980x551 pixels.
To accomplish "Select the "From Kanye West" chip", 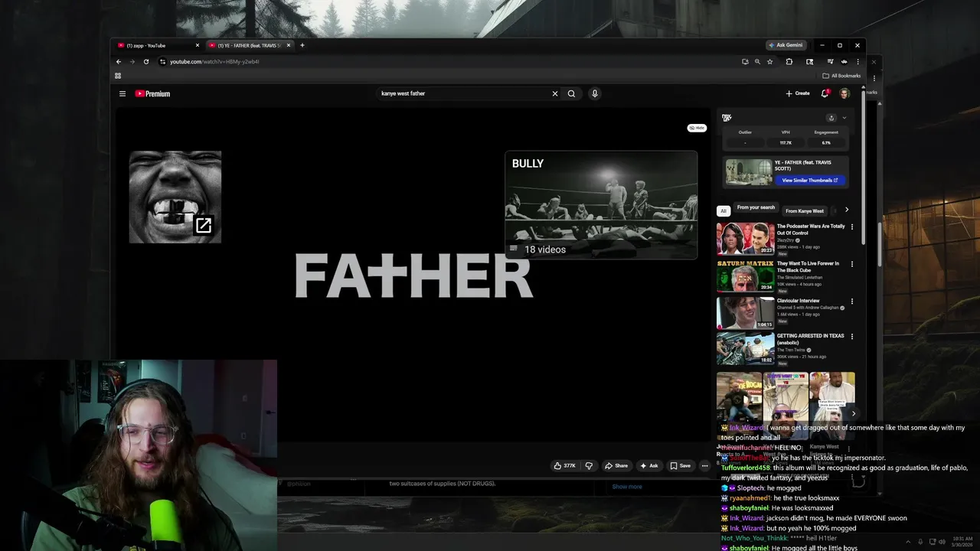I will 805,210.
